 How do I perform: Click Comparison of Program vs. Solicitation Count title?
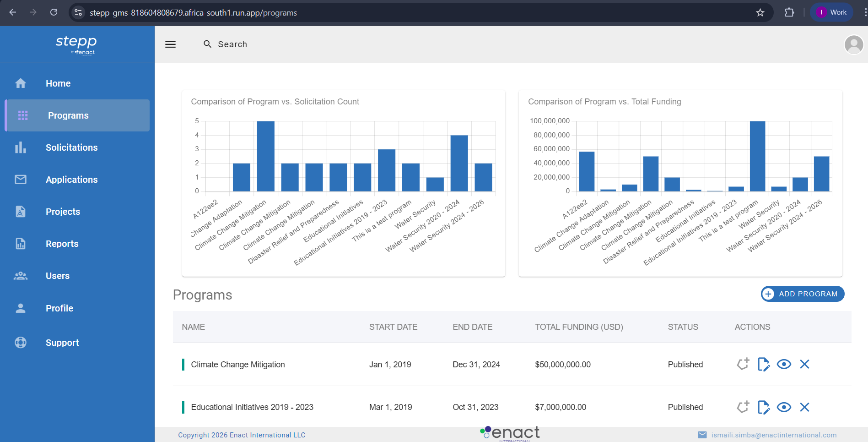pos(275,102)
